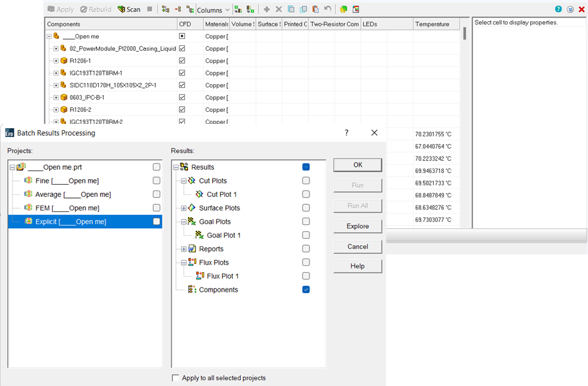
Task: Click the paste clipboard toolbar icon
Action: (x=315, y=9)
